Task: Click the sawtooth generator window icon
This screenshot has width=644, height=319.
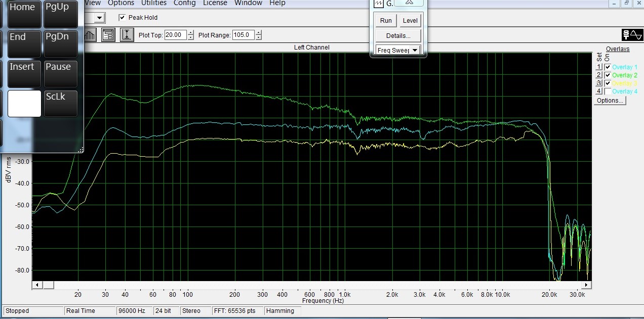Action: tap(379, 3)
